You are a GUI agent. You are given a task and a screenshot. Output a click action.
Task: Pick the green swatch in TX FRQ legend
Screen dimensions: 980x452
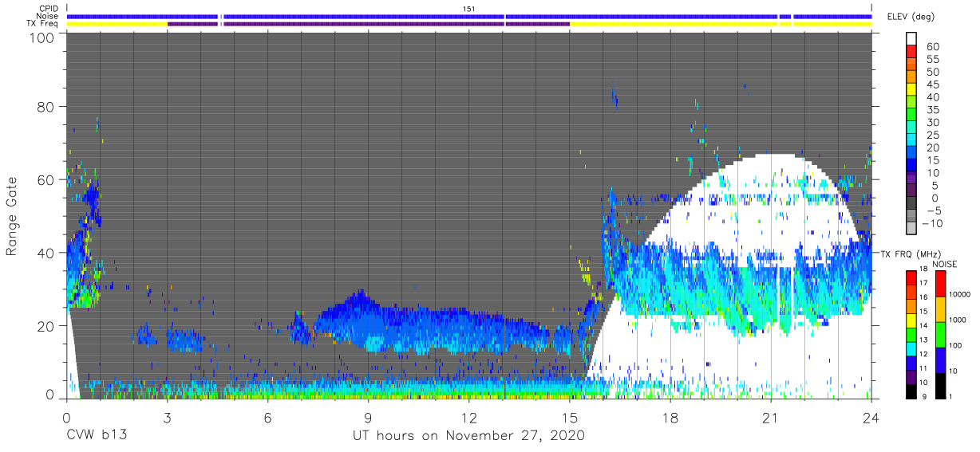click(x=911, y=333)
